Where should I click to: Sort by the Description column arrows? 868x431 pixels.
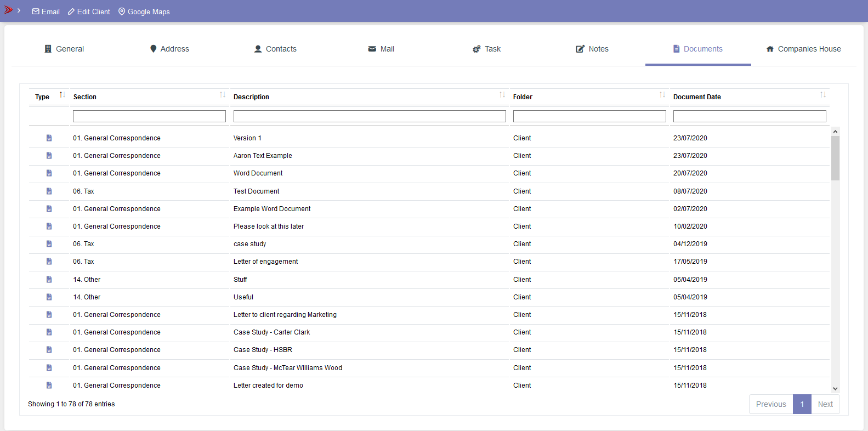click(502, 95)
